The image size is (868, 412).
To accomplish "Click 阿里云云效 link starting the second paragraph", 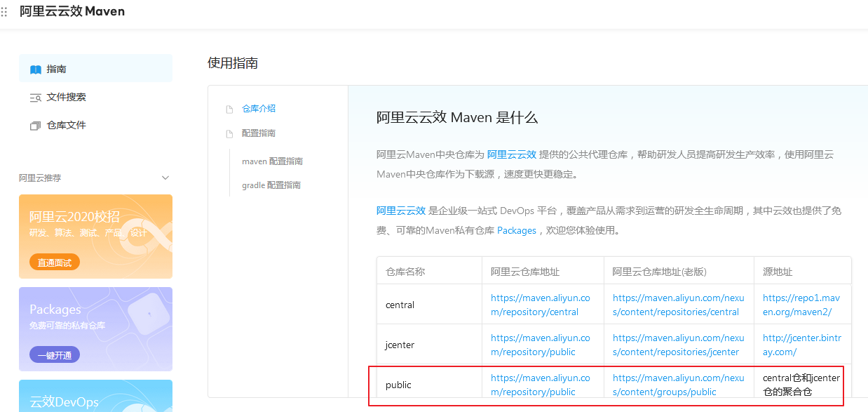I will pos(401,211).
